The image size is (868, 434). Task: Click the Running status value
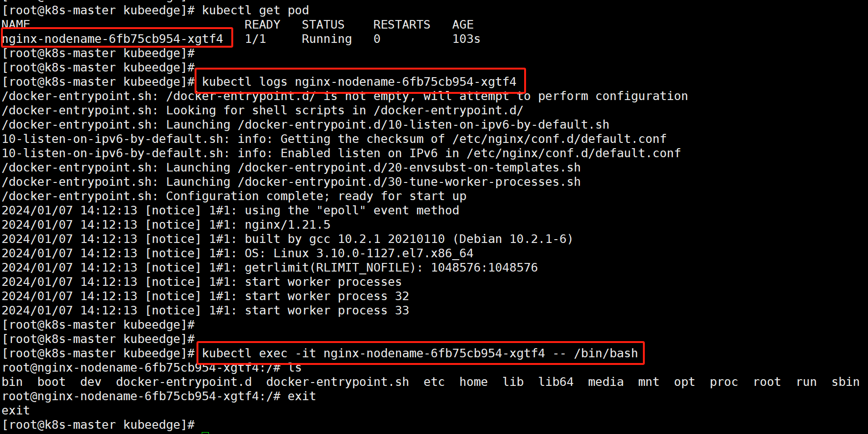pos(327,39)
